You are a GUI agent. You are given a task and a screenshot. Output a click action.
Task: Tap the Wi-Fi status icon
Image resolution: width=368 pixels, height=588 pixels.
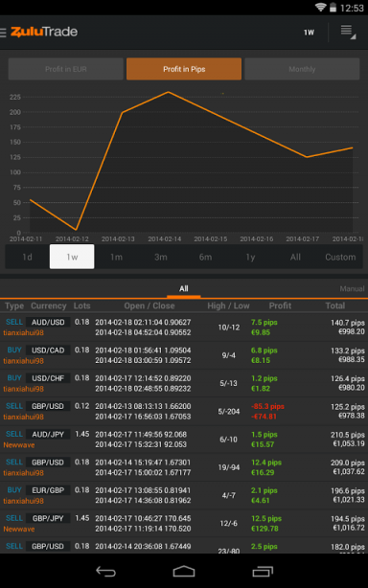point(320,7)
